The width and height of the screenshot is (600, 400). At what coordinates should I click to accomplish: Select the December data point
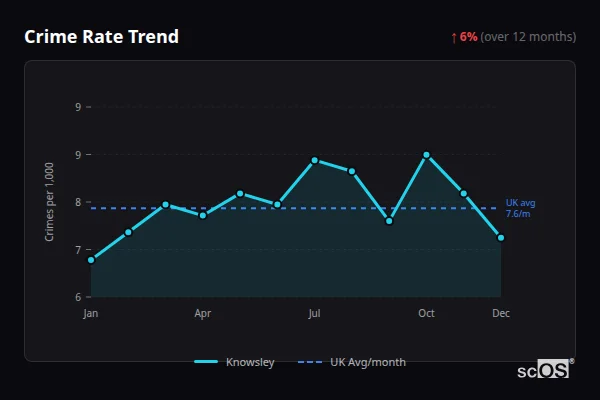pyautogui.click(x=501, y=238)
